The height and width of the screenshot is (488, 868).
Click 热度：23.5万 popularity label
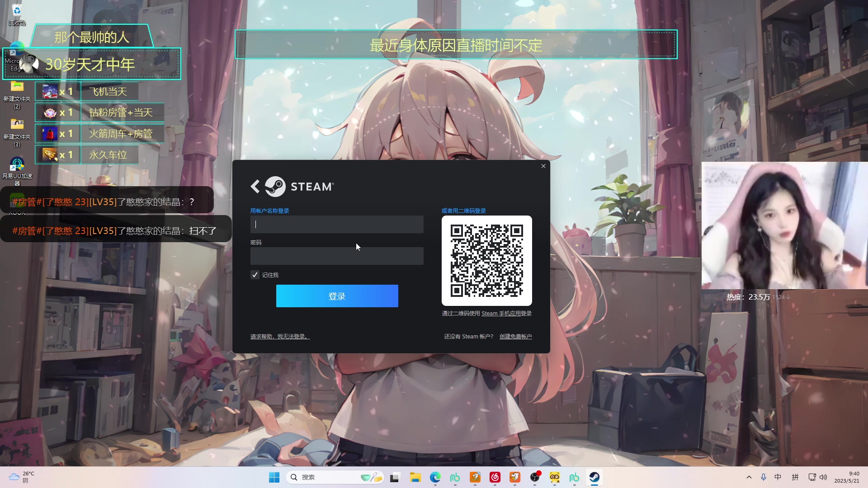pyautogui.click(x=748, y=297)
